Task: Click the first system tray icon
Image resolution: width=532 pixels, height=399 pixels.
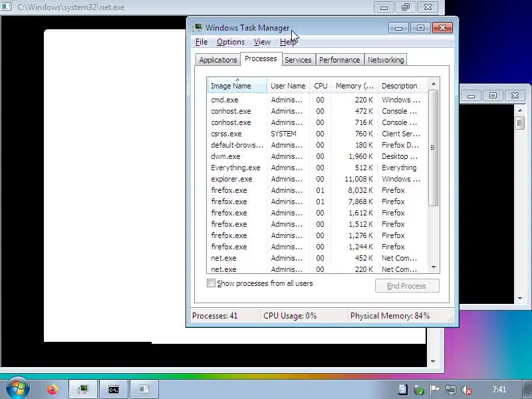Action: click(x=403, y=390)
